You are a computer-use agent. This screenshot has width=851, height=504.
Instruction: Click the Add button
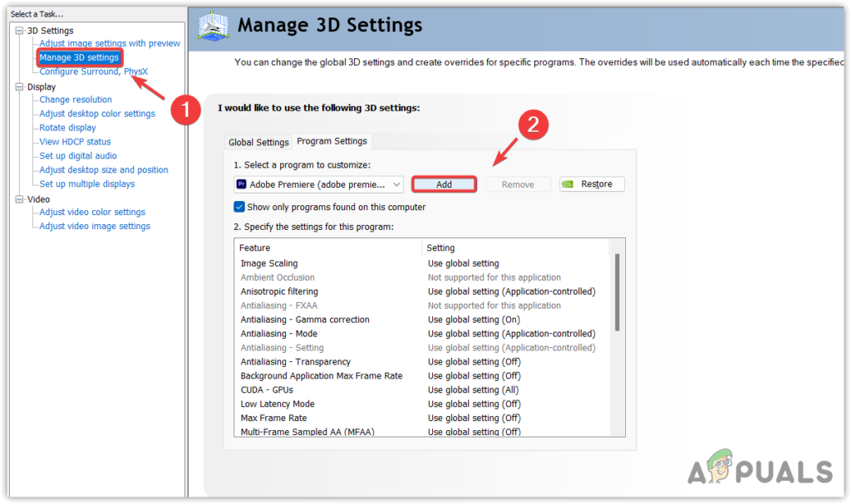(444, 184)
